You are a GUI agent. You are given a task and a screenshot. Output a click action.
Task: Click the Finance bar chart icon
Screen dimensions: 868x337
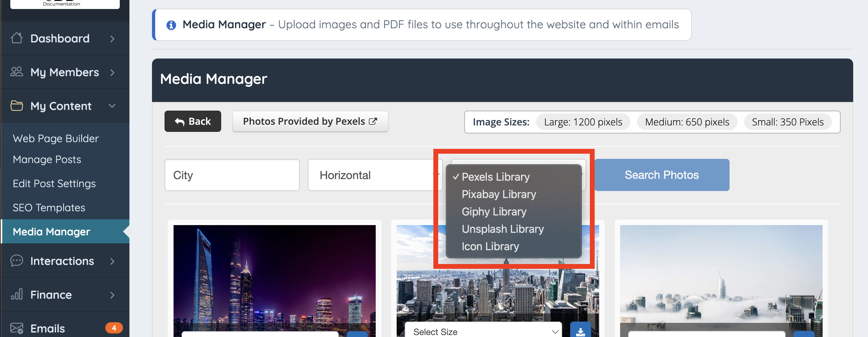click(x=16, y=294)
